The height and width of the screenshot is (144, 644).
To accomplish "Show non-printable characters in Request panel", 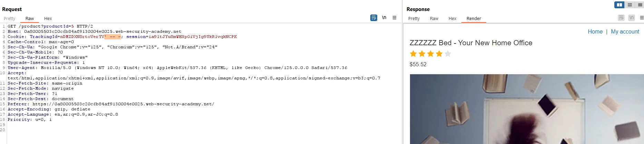I will click(384, 18).
